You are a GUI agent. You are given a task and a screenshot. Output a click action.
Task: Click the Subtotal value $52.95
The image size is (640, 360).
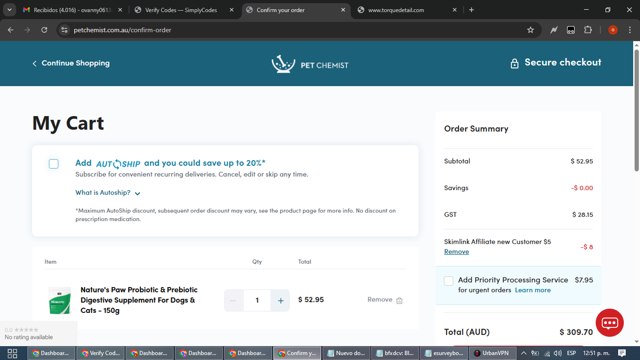click(582, 161)
